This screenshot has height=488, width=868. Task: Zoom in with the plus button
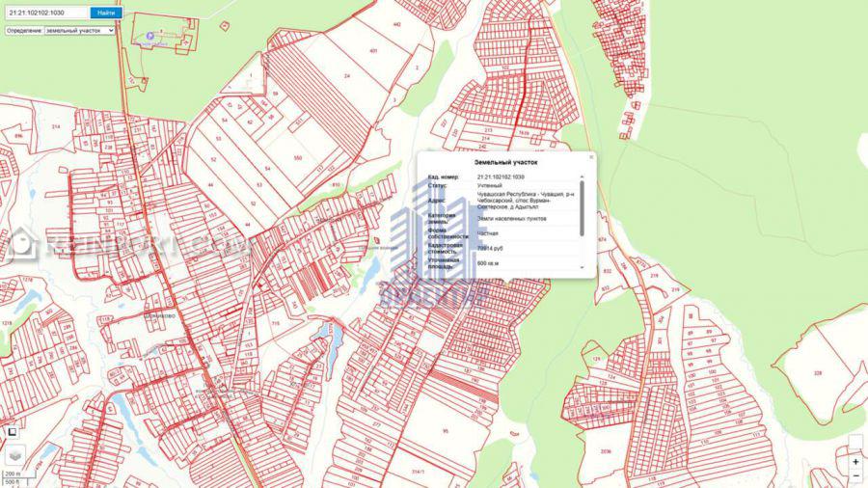[854, 462]
